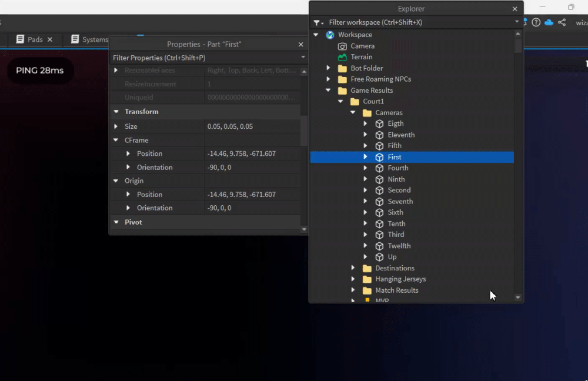This screenshot has width=588, height=381.
Task: Click the Fourth part cube icon
Action: pyautogui.click(x=379, y=168)
